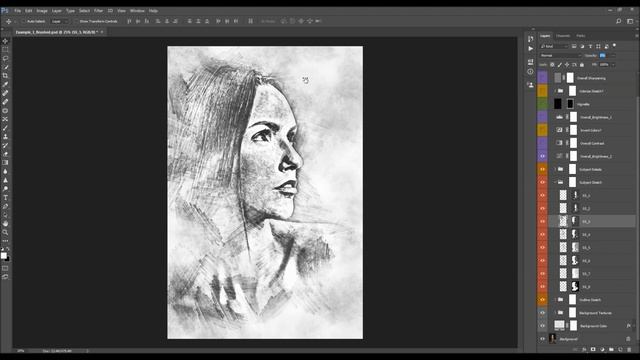Screen dimensions: 640x360
Task: Open the layer filter Kind dropdown
Action: point(554,47)
